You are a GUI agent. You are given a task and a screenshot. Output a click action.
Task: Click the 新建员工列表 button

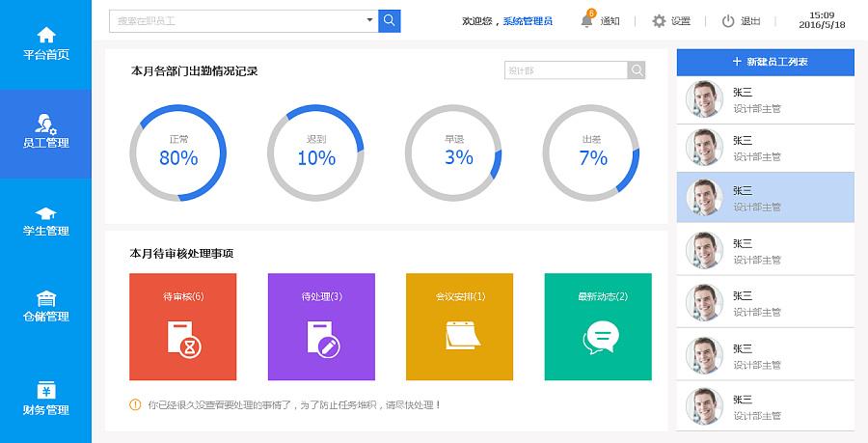765,62
